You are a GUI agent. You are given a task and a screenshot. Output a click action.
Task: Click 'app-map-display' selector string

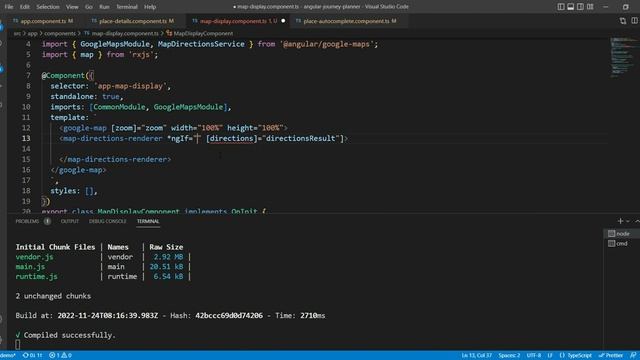(x=130, y=86)
